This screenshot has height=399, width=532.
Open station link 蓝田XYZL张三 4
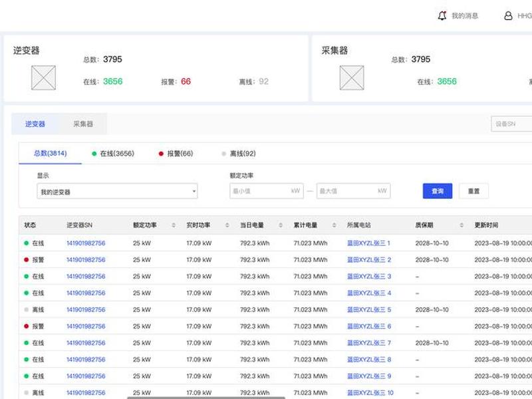369,293
